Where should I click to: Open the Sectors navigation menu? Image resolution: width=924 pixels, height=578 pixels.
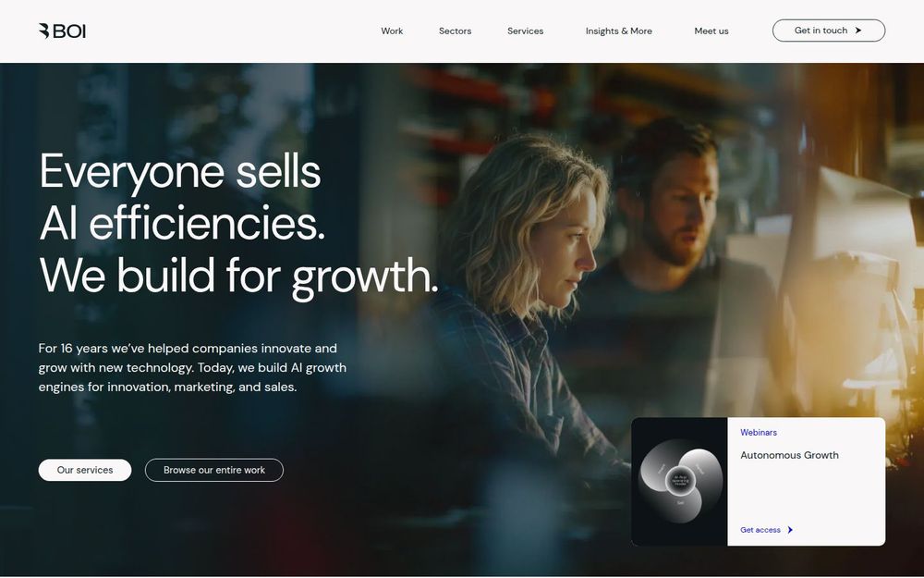(455, 31)
